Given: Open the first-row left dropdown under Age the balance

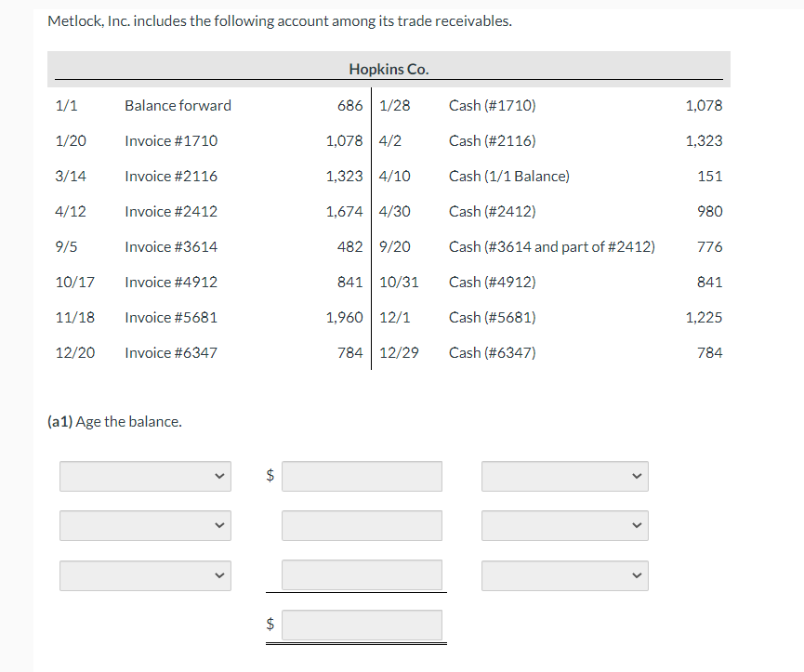Looking at the screenshot, I should tap(145, 477).
